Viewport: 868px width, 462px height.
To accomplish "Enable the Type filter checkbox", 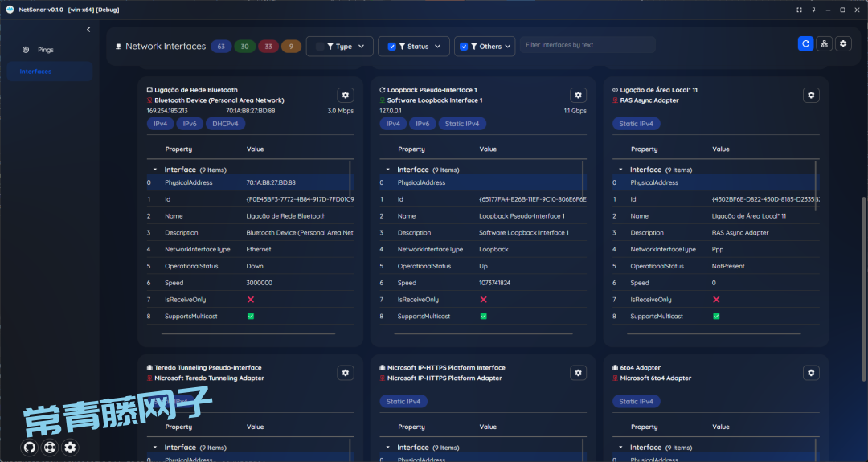I will (320, 47).
